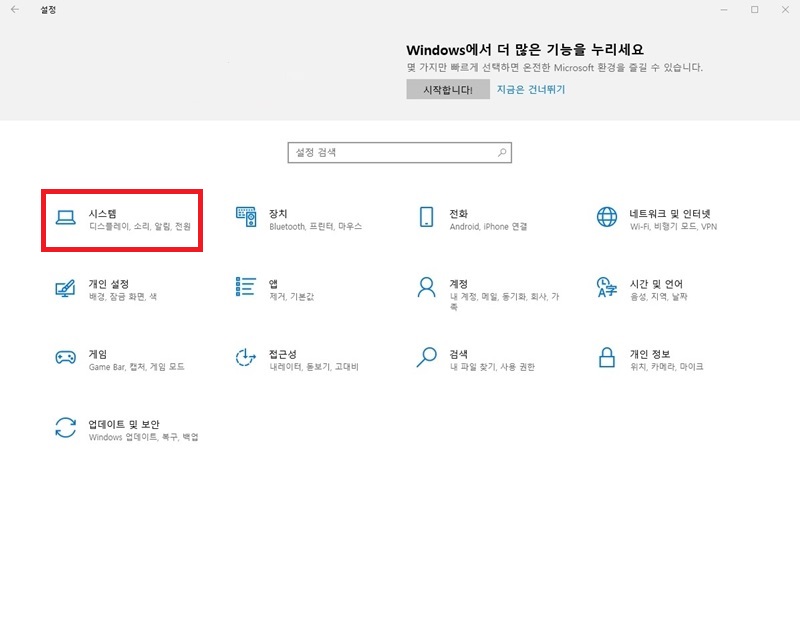
Task: Click the 앱 category title
Action: (273, 284)
